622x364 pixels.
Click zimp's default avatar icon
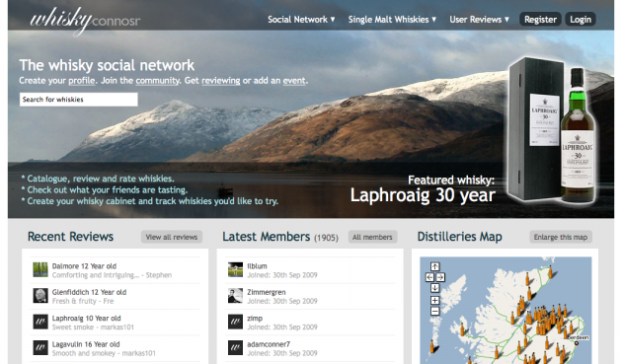235,322
